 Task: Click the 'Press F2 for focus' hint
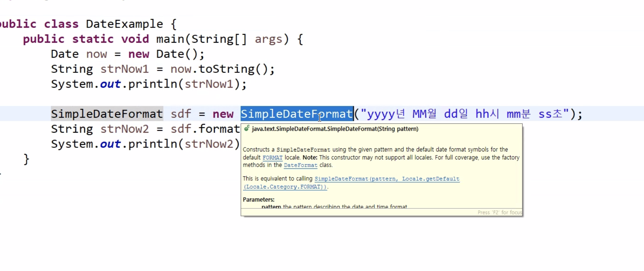tap(499, 213)
